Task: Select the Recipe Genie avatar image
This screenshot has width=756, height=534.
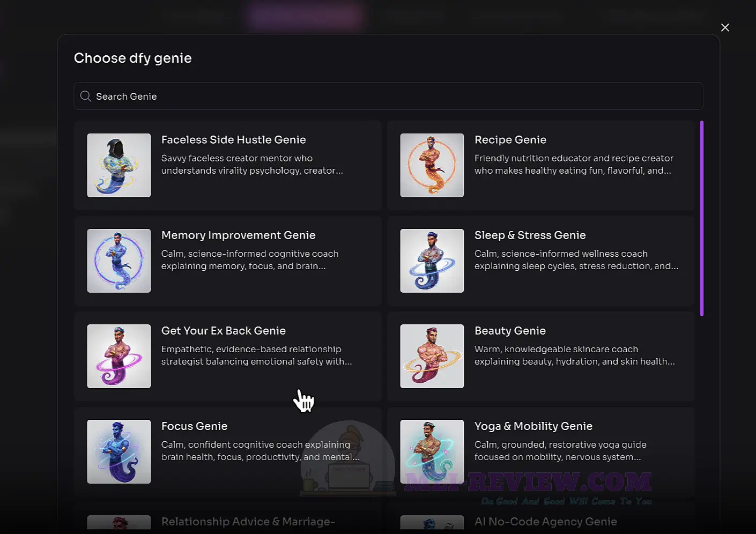Action: point(432,165)
